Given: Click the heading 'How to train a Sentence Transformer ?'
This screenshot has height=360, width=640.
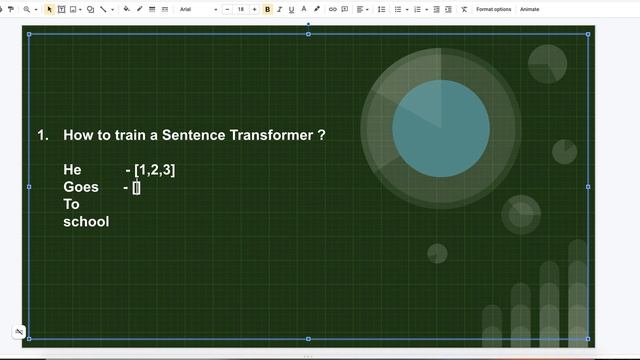Looking at the screenshot, I should pyautogui.click(x=194, y=135).
